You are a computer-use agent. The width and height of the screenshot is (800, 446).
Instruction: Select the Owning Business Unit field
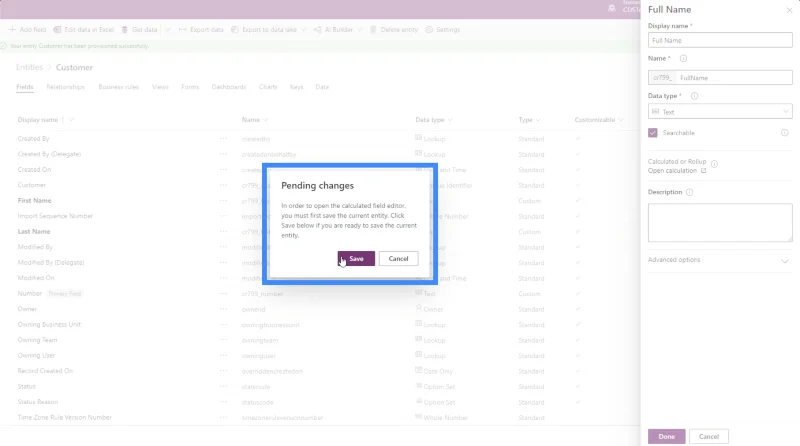click(49, 325)
